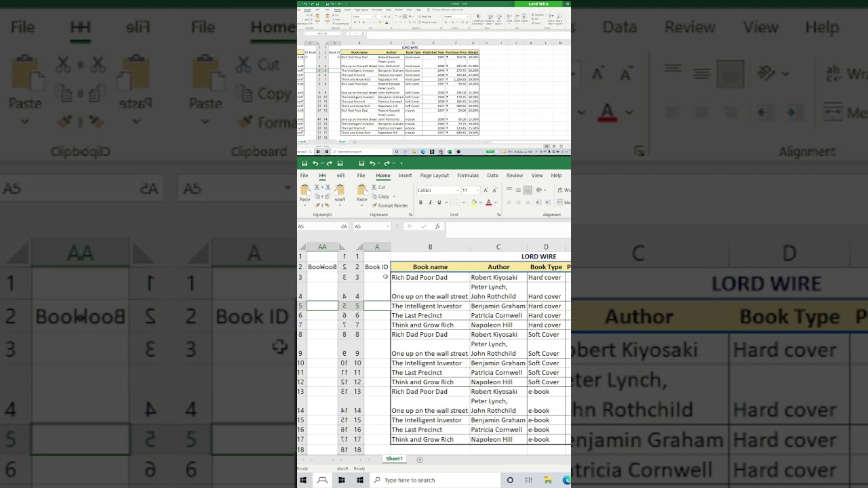Click the Cancel X icon beside the formula bar
The height and width of the screenshot is (488, 868).
[x=409, y=226]
